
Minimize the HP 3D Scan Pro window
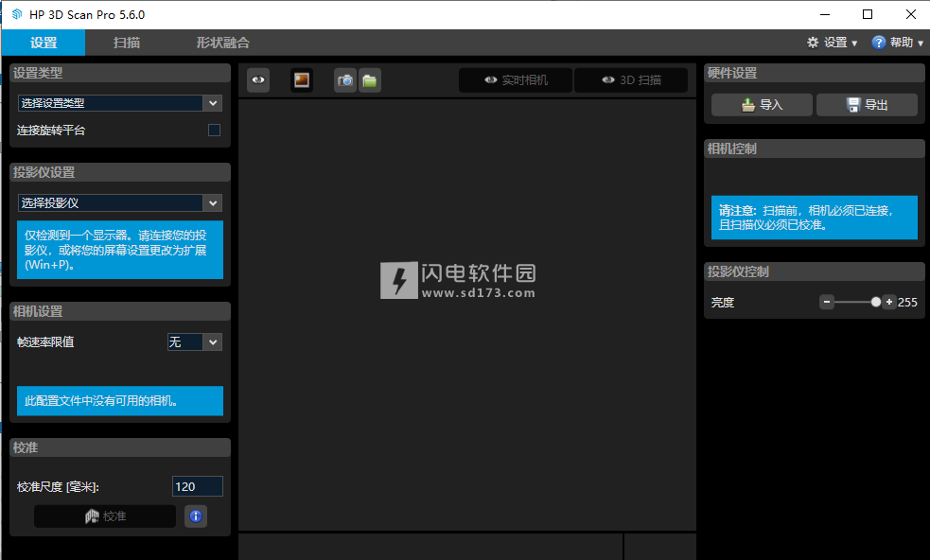pos(824,14)
